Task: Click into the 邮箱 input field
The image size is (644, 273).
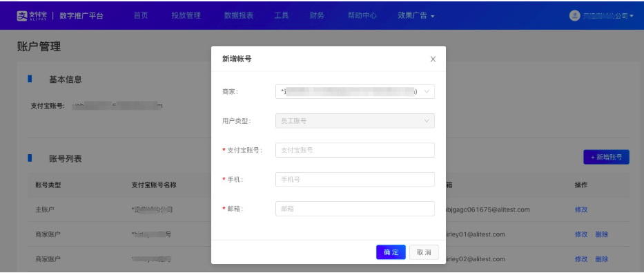Action: (355, 209)
